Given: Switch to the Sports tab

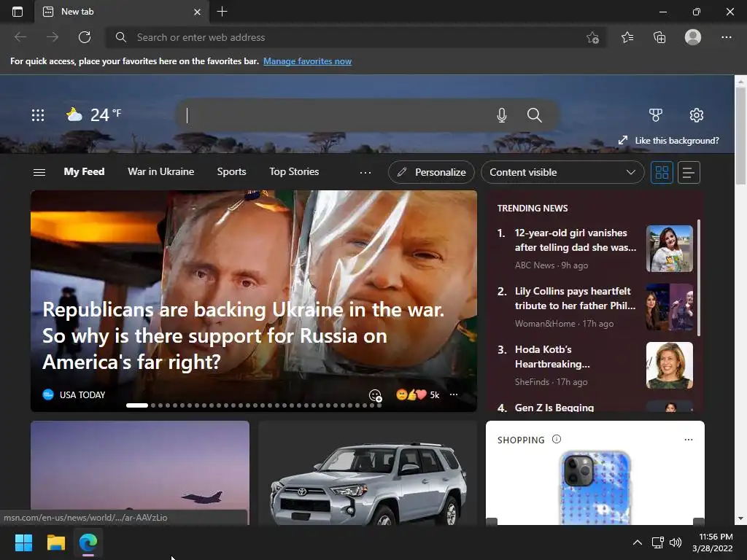Looking at the screenshot, I should tap(231, 172).
